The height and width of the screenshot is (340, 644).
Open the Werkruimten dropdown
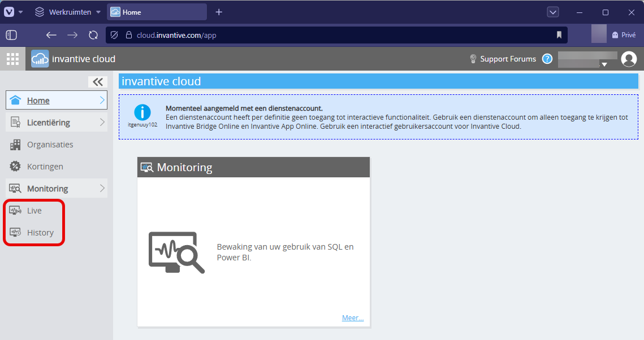coord(68,12)
